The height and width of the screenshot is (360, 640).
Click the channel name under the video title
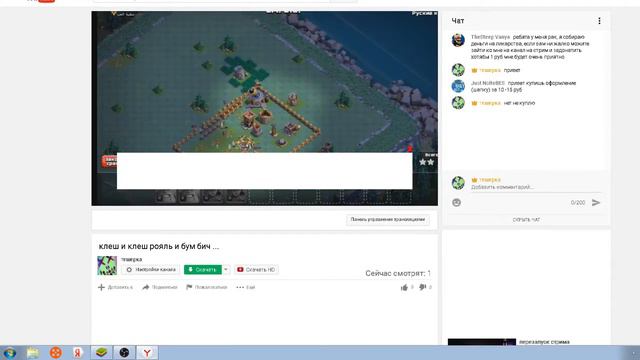[x=131, y=260]
